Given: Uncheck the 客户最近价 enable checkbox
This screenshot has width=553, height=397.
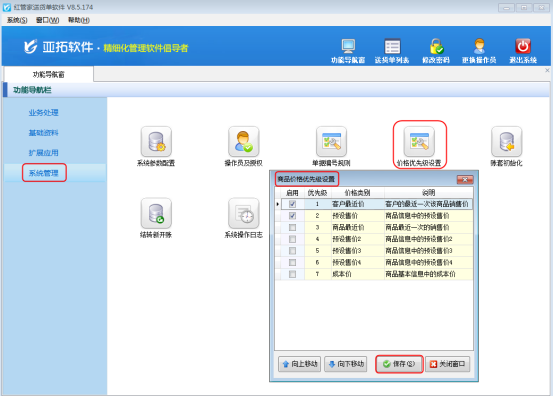Looking at the screenshot, I should click(292, 204).
